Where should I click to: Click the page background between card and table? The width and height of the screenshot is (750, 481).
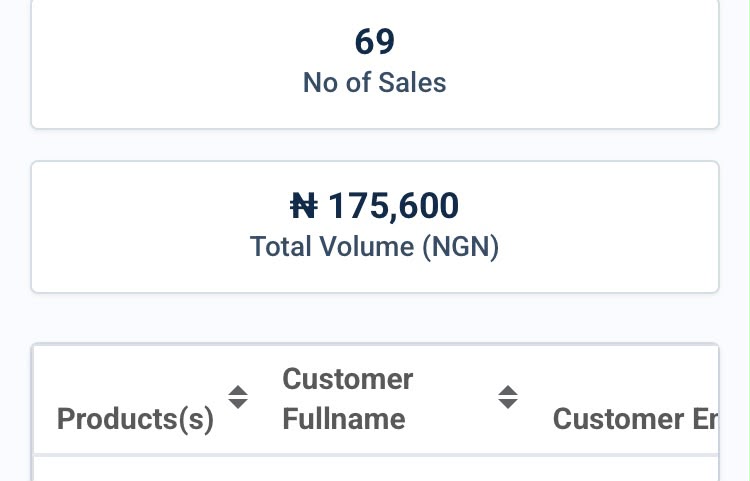coord(375,318)
